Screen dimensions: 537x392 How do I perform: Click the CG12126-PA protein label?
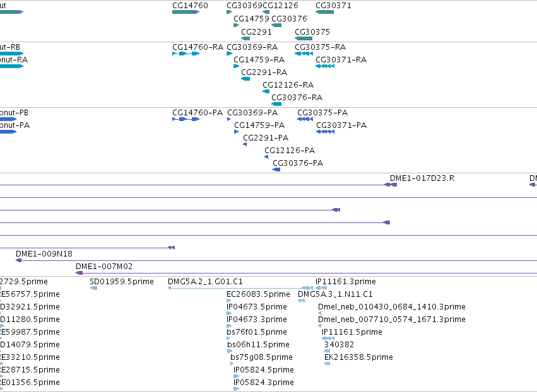tap(290, 151)
